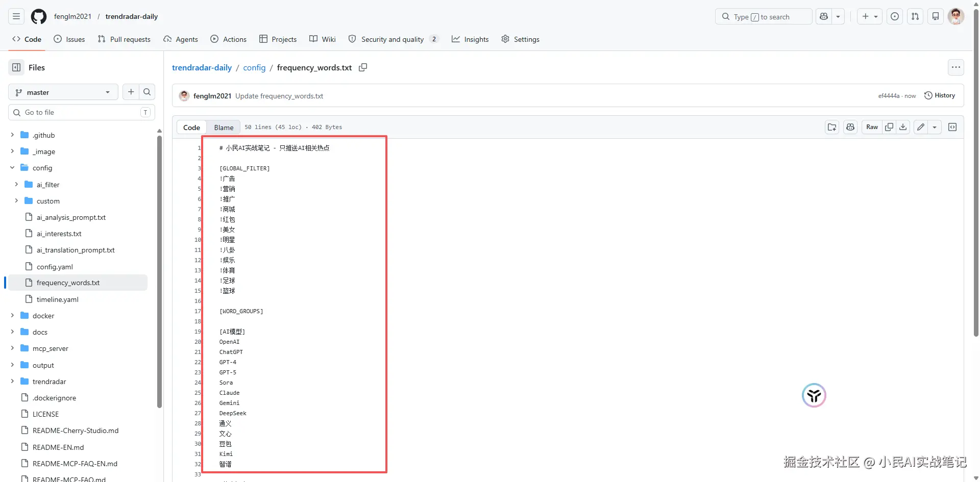Open README-EN.md in the file tree
This screenshot has width=980, height=482.
pos(58,447)
